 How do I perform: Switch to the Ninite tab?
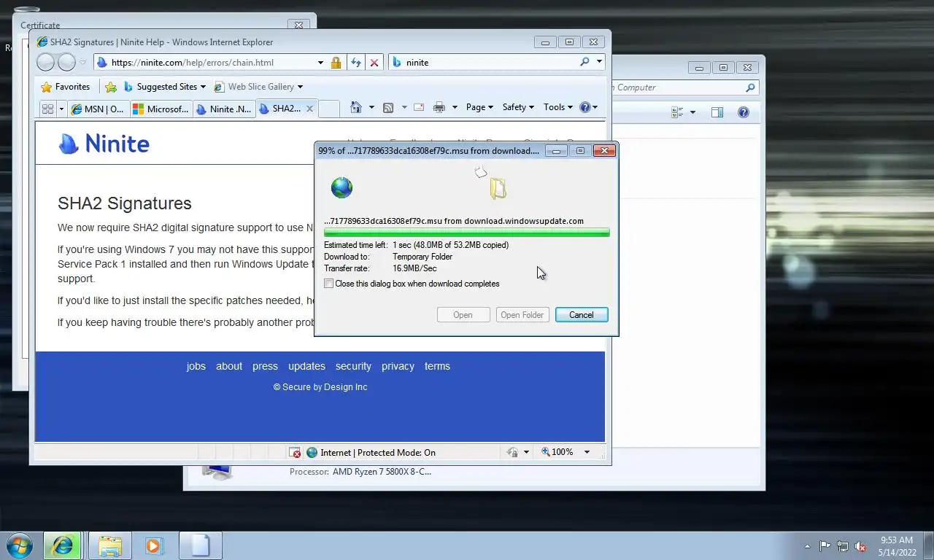(x=224, y=109)
